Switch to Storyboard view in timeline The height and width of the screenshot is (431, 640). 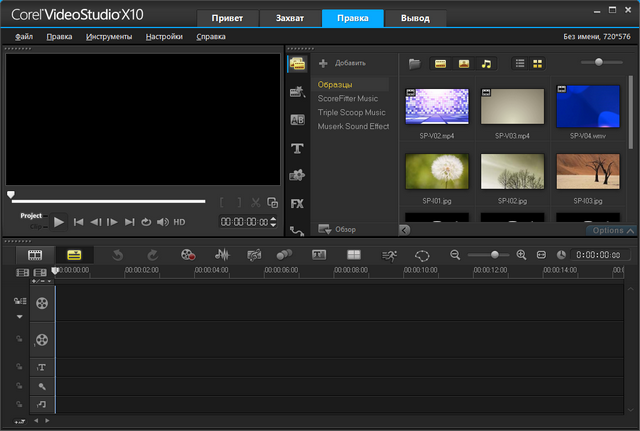pyautogui.click(x=35, y=255)
